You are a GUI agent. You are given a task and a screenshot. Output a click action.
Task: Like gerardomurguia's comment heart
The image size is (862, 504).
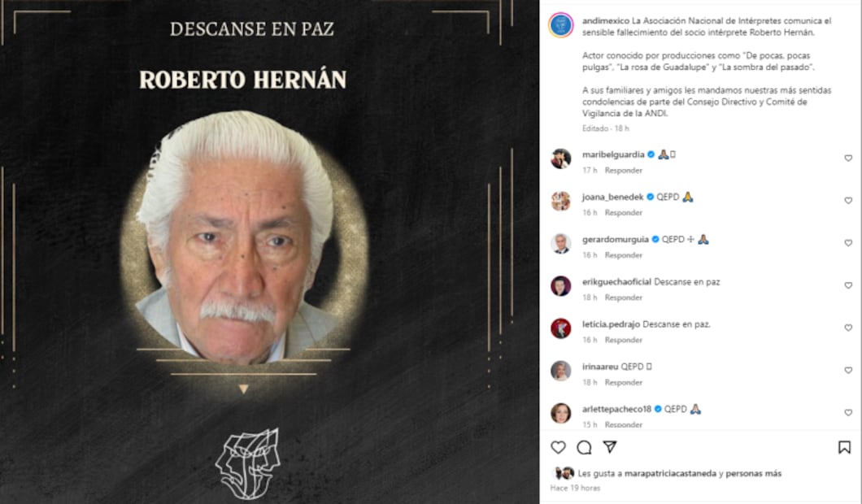coord(848,243)
